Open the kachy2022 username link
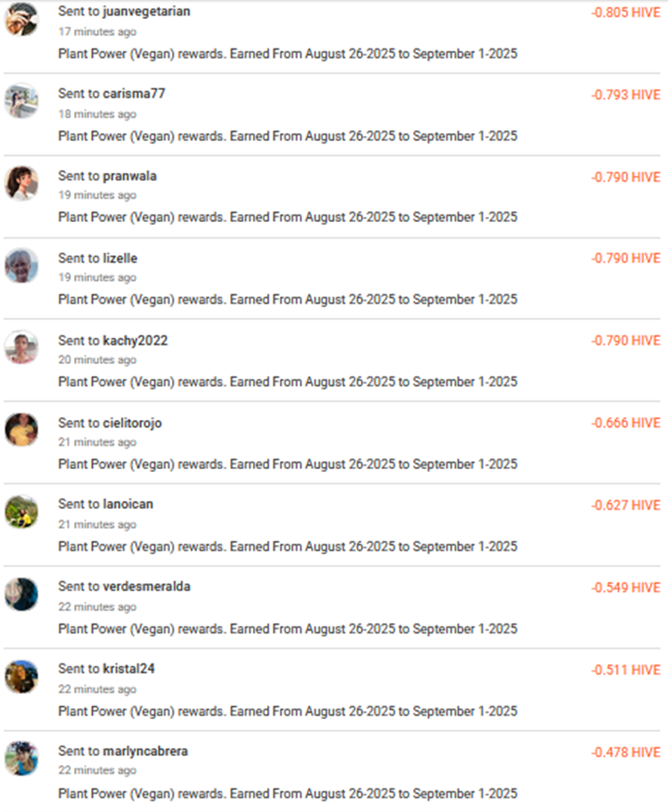 click(x=135, y=341)
